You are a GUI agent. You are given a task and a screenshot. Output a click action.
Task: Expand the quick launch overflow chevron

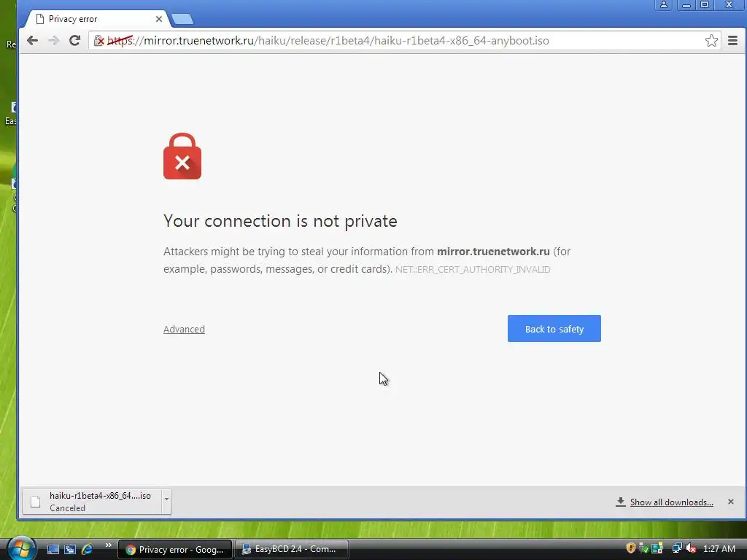pos(108,545)
